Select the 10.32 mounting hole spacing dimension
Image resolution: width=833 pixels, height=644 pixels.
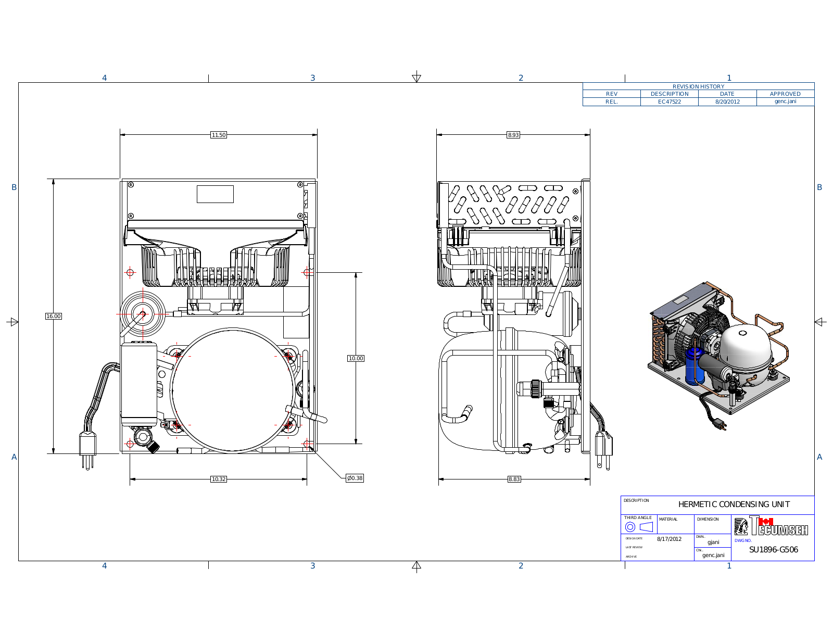pyautogui.click(x=219, y=479)
